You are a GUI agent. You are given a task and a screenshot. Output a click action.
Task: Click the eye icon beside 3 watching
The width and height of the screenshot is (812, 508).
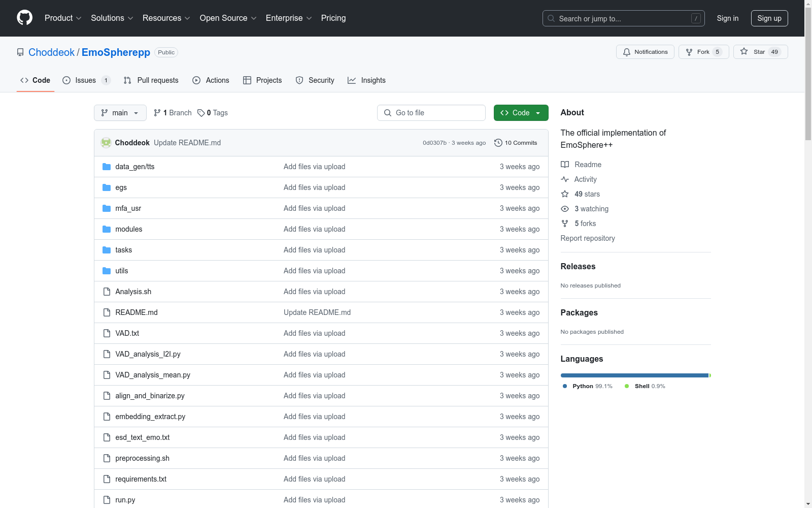pyautogui.click(x=565, y=209)
